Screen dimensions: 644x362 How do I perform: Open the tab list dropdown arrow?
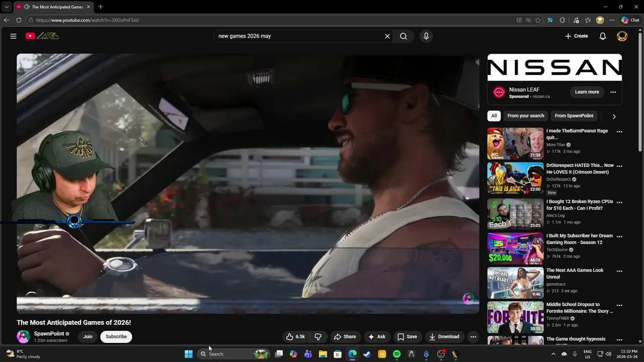[6, 7]
